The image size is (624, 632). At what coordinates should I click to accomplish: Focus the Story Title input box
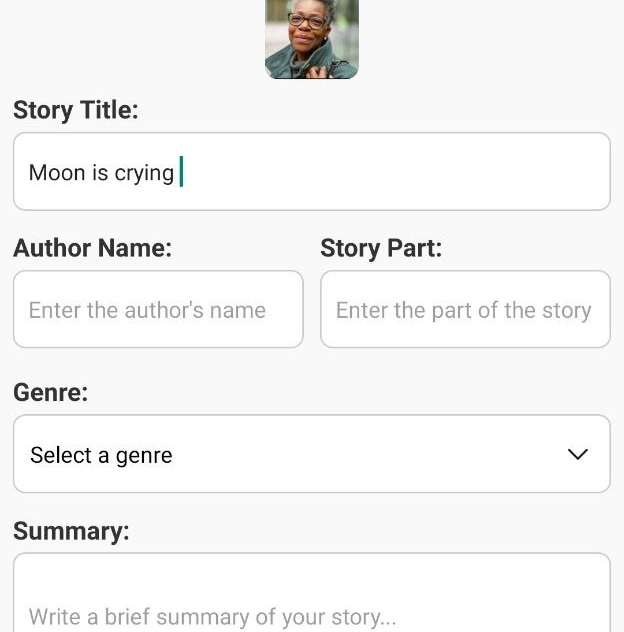[312, 171]
